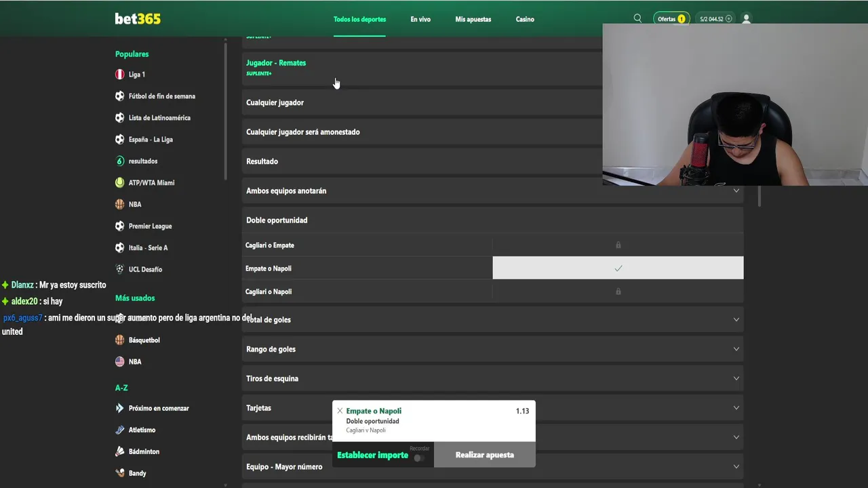The height and width of the screenshot is (488, 868).
Task: Click the Realizar apuesta button
Action: (485, 455)
